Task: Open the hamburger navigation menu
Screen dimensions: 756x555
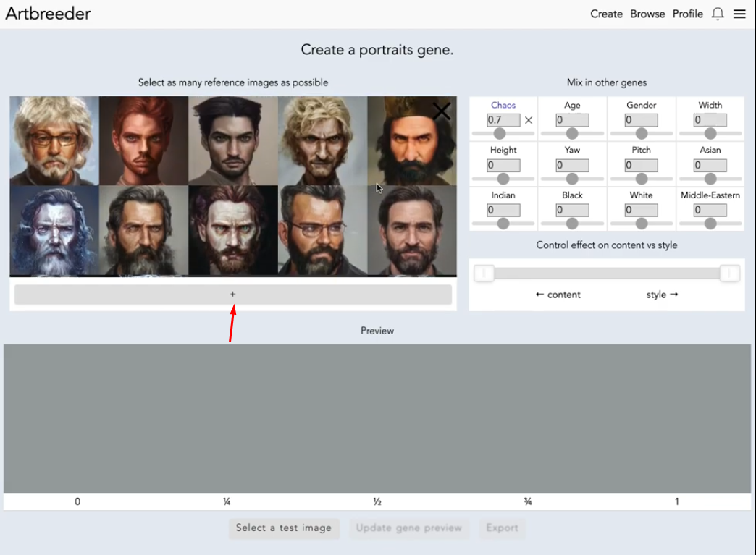Action: 739,14
